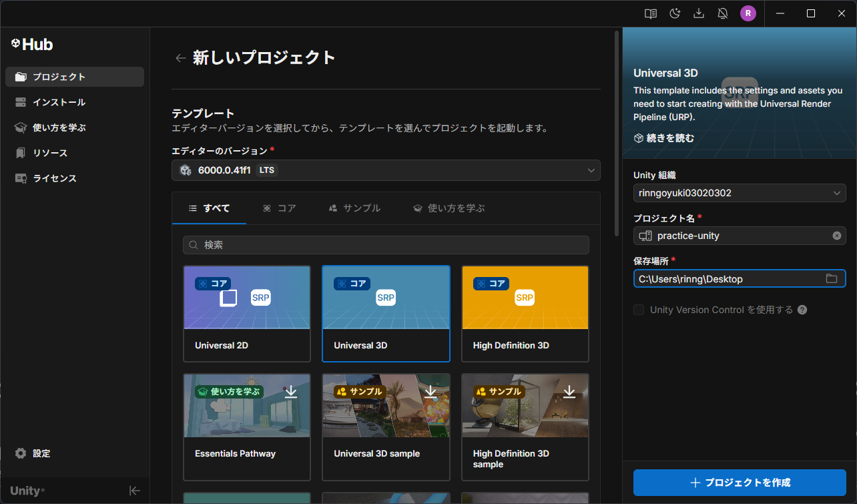Open インストール in the sidebar

point(75,102)
